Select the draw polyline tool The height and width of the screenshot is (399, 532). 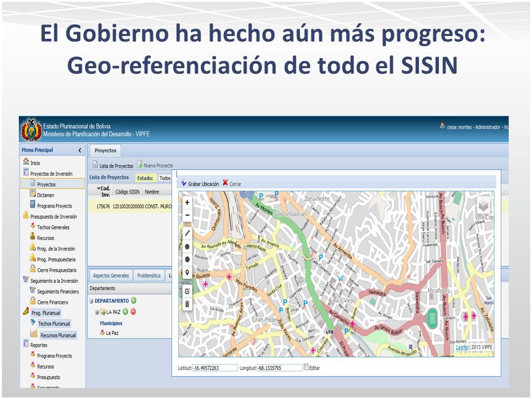click(187, 233)
